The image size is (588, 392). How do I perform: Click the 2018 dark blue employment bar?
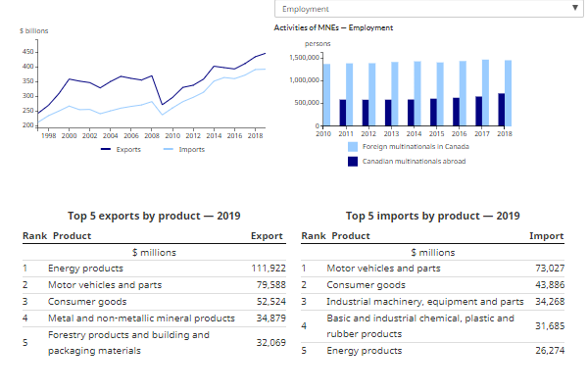point(502,110)
